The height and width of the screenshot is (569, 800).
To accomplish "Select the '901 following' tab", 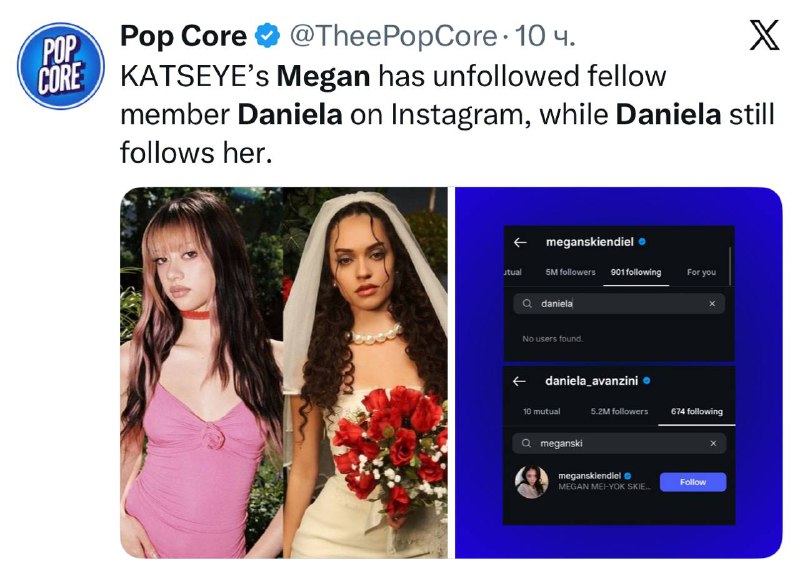I will pyautogui.click(x=635, y=272).
